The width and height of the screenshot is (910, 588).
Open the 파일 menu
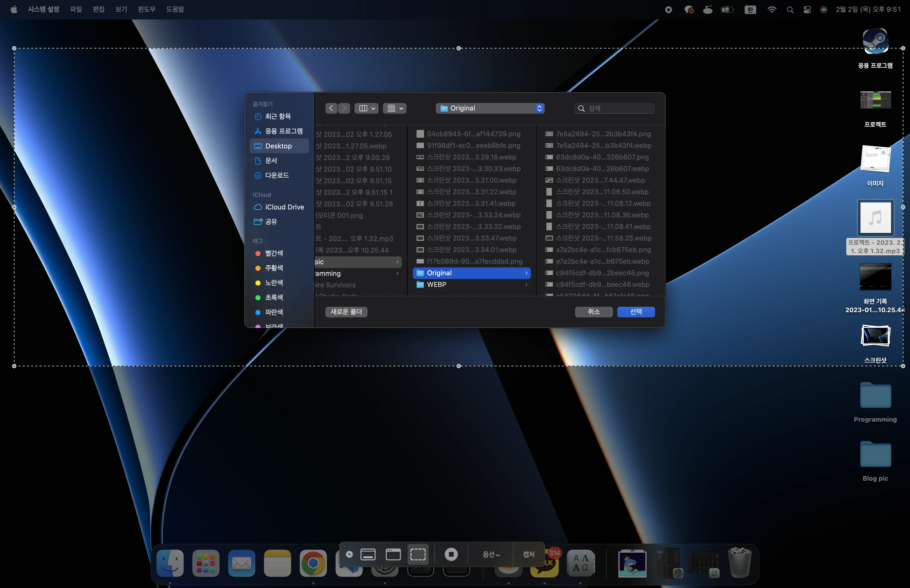[76, 9]
